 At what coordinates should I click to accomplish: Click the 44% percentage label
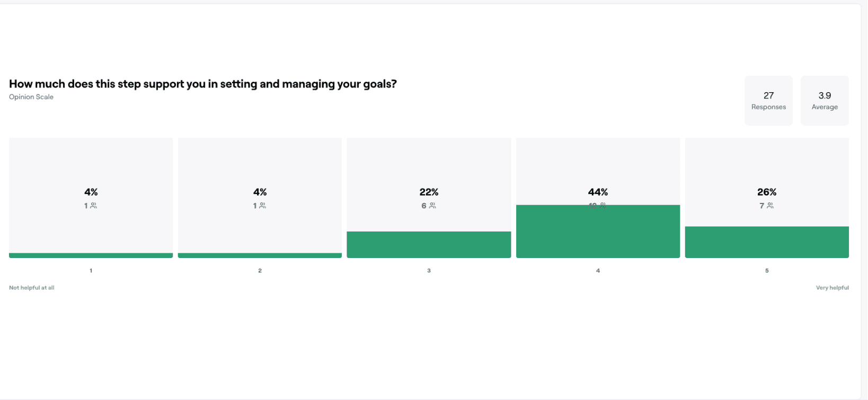click(x=598, y=192)
